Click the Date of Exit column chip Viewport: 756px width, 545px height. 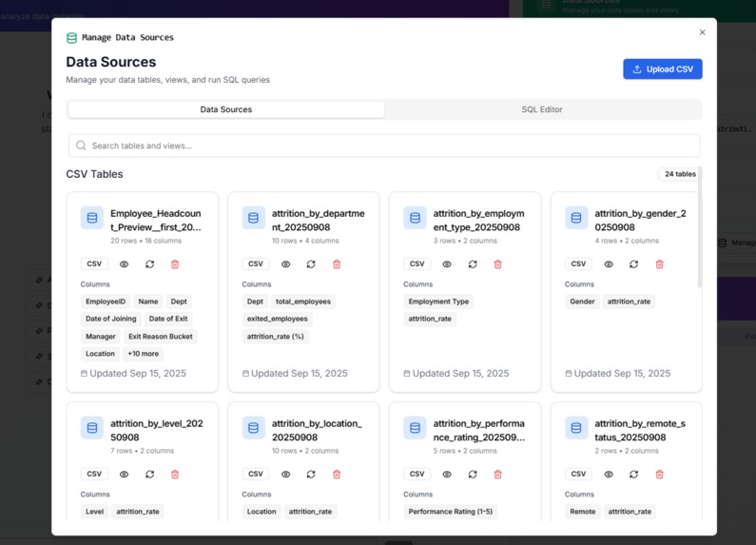click(168, 319)
